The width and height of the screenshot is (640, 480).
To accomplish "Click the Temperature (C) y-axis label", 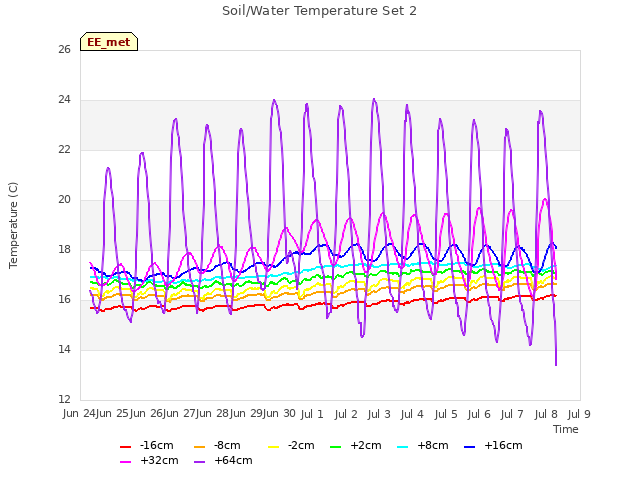I will (x=13, y=225).
